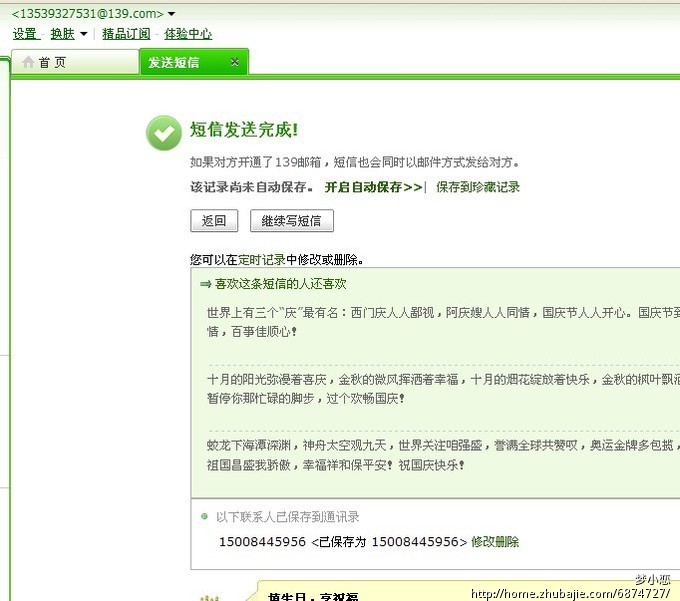Click the home icon on 首页 tab
680x601 pixels.
click(28, 62)
